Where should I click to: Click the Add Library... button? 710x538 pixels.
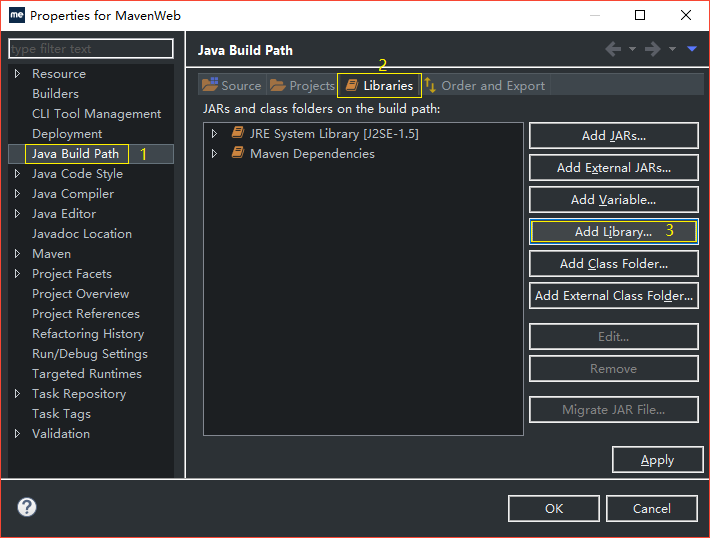(x=614, y=231)
